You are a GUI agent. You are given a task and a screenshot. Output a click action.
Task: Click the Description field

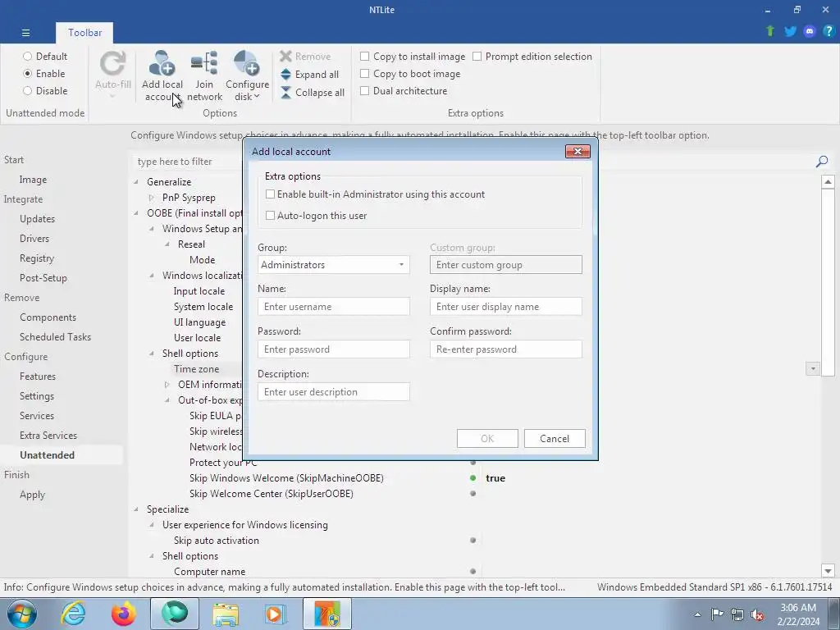pos(333,391)
